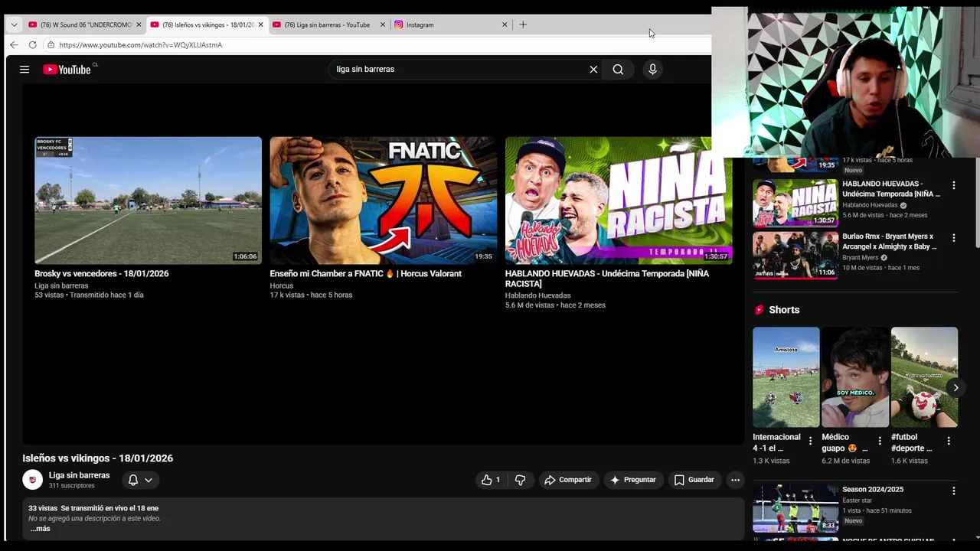Open Brosky vs vencedores video thumbnail

tap(148, 201)
